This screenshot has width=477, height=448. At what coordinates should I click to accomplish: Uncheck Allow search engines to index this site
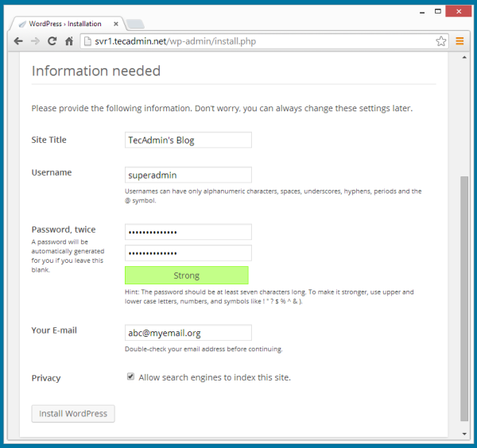(130, 377)
